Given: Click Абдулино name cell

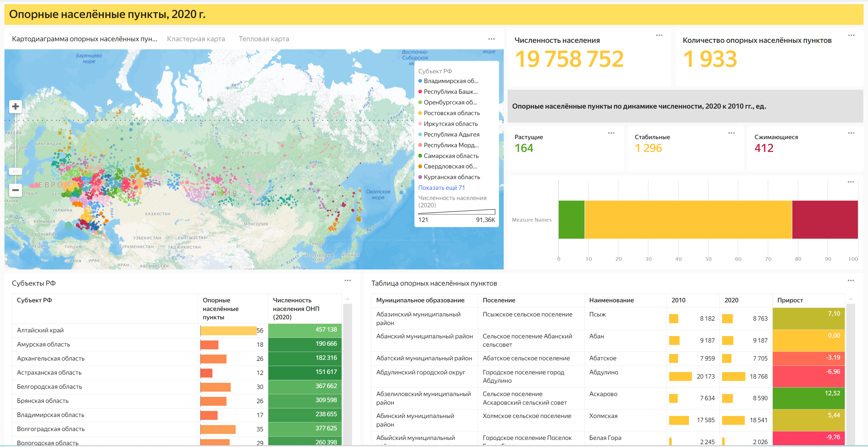Looking at the screenshot, I should (625, 377).
